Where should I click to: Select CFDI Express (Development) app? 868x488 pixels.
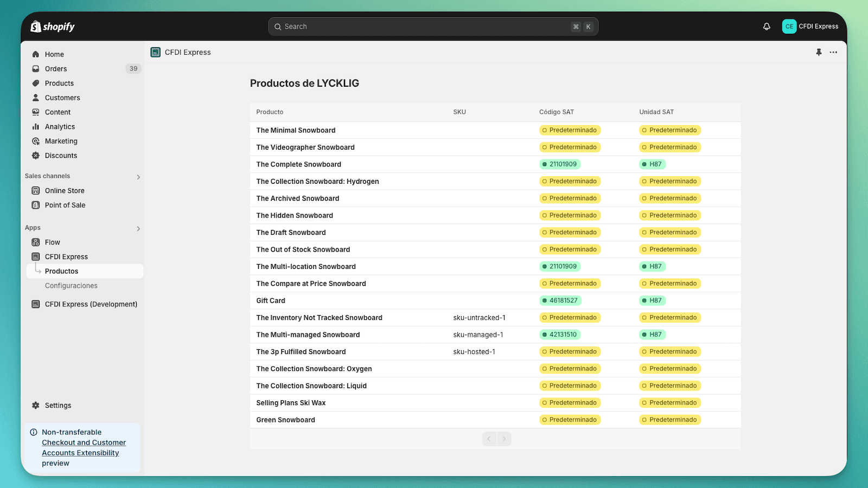pyautogui.click(x=91, y=304)
